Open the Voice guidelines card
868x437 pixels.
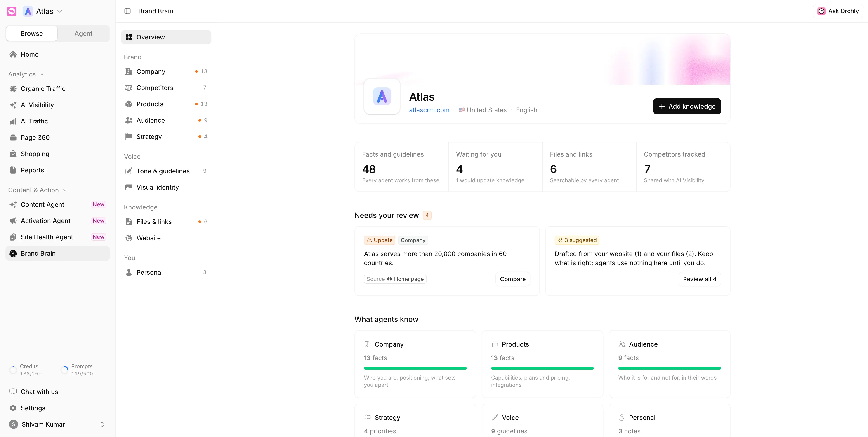pos(542,420)
